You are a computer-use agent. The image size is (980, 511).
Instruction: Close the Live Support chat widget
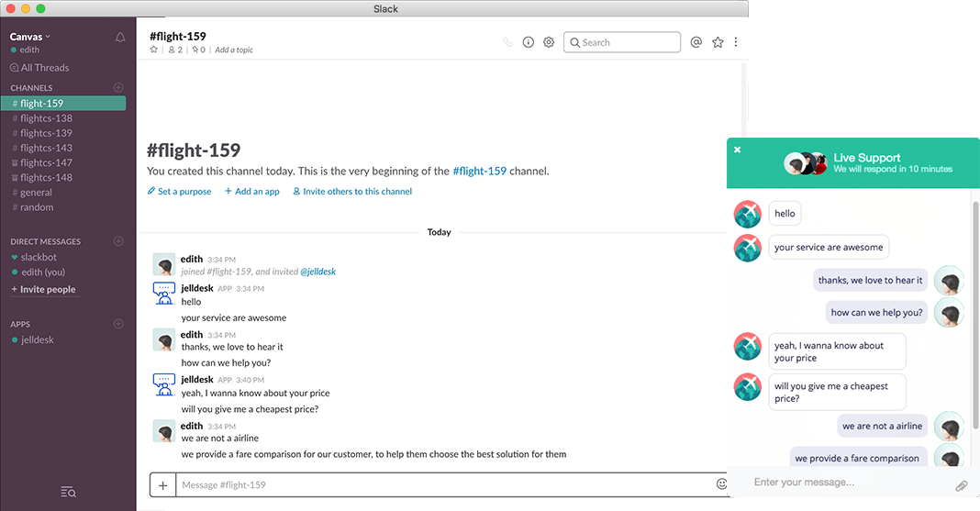(x=737, y=150)
